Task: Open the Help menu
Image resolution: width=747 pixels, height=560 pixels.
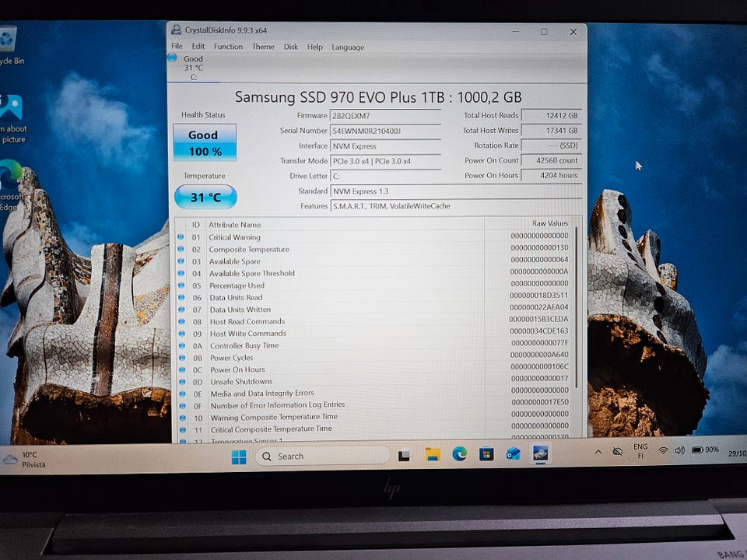Action: click(314, 47)
